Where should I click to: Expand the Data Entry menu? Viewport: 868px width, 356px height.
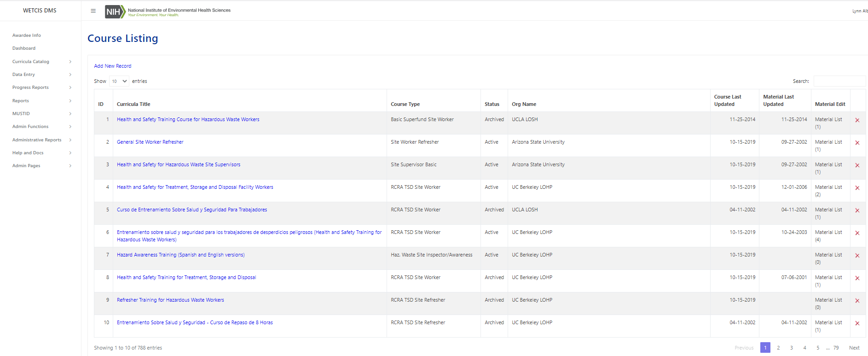[41, 74]
